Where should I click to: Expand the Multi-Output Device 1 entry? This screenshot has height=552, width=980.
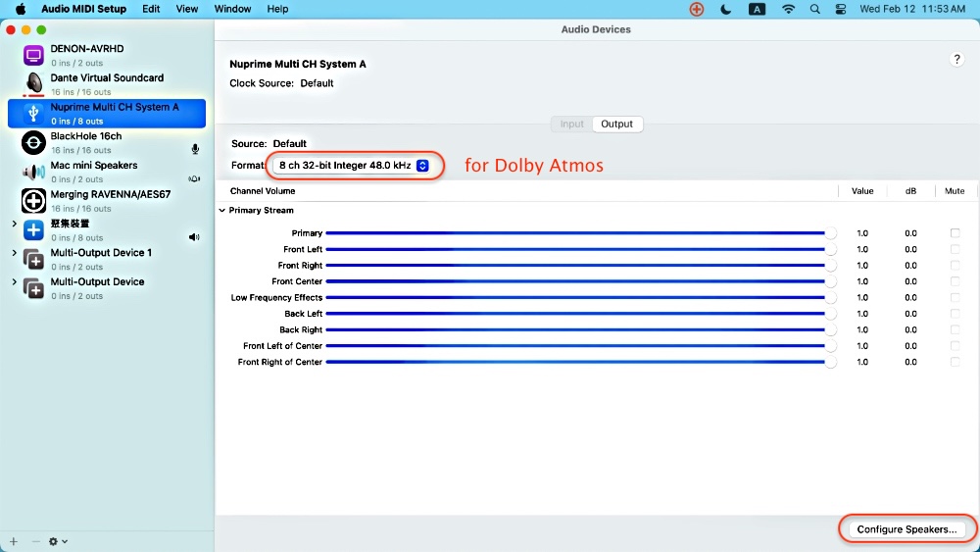coord(14,253)
